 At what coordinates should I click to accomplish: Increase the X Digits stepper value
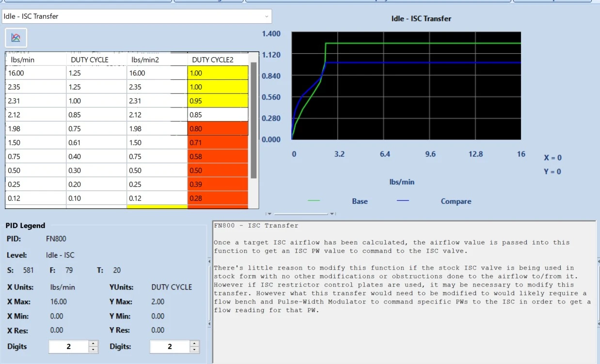click(x=94, y=344)
